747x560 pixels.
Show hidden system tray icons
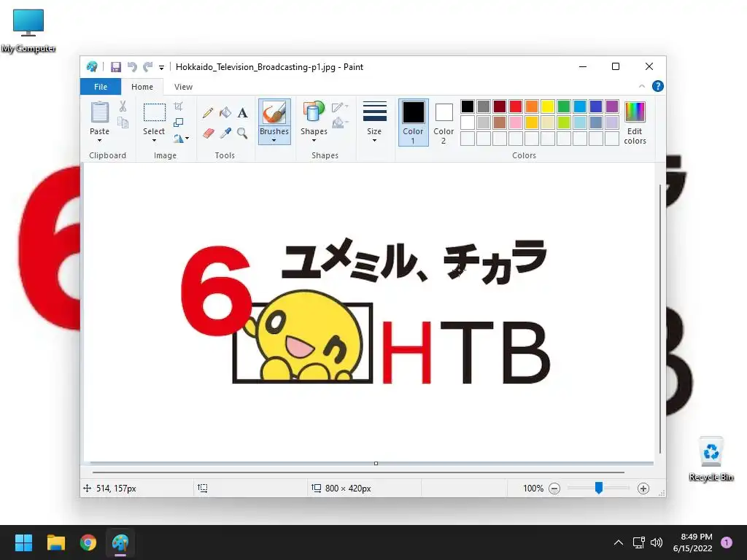click(619, 542)
